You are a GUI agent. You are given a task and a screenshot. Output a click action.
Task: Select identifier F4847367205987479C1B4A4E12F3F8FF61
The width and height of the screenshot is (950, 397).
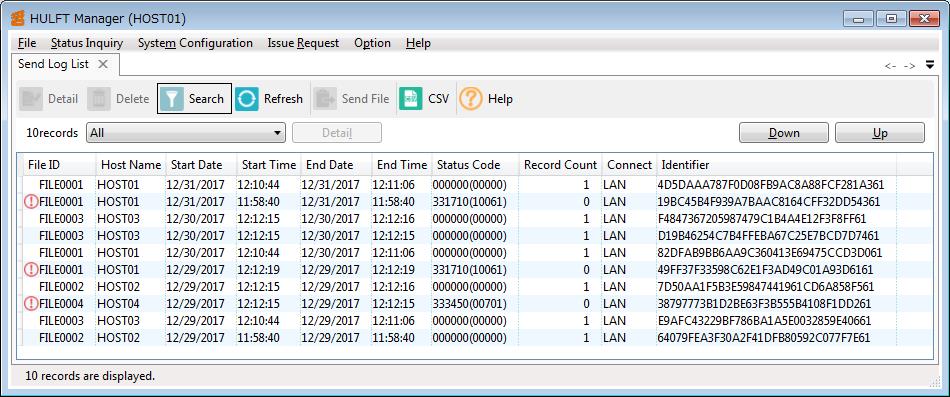click(x=762, y=219)
